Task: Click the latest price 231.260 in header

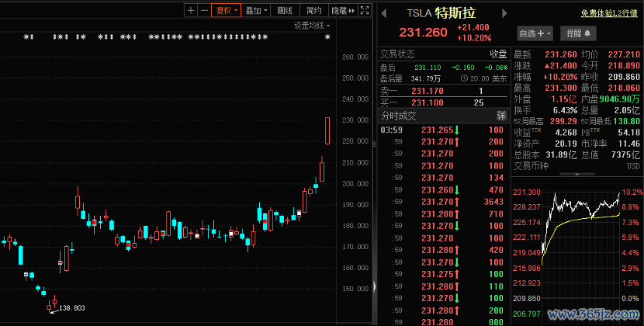Action: pos(423,33)
